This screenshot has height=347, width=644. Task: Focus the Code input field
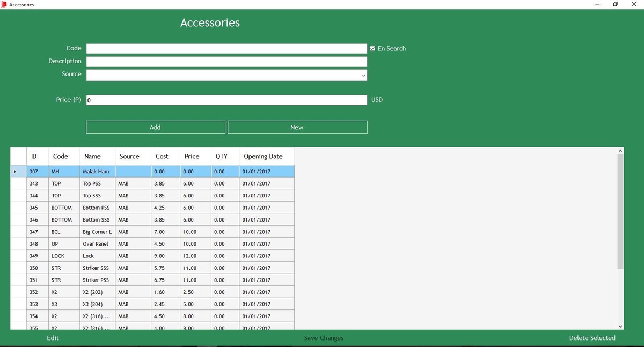pos(226,48)
